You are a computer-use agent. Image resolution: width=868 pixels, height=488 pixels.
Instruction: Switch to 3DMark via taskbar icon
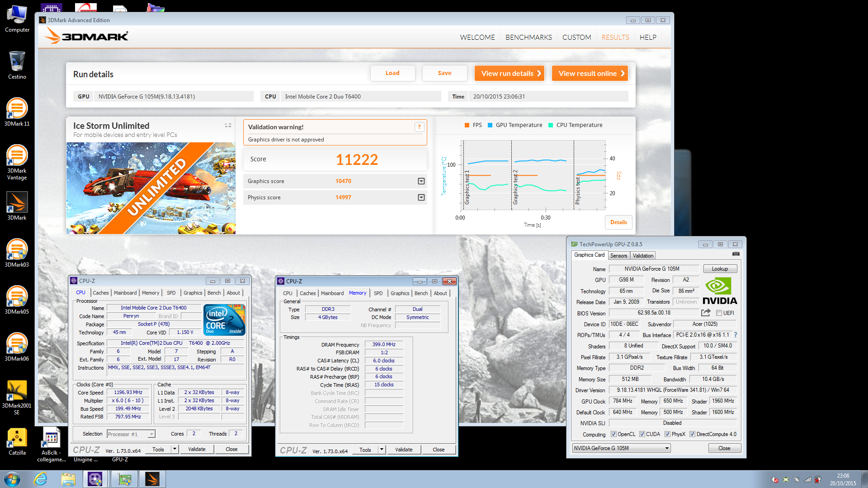coord(152,479)
